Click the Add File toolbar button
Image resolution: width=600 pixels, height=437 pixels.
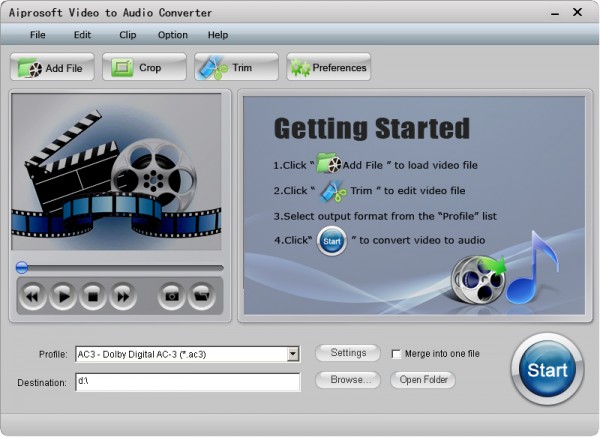point(52,67)
